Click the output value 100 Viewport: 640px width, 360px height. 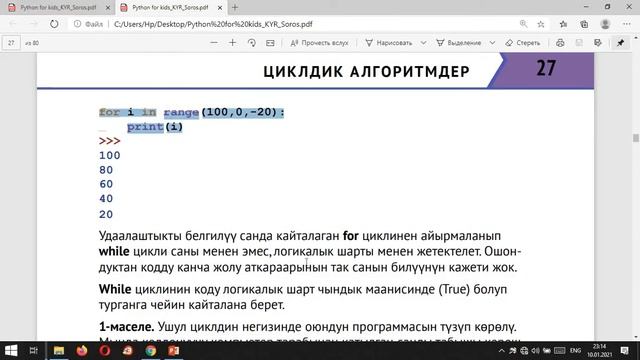(x=109, y=156)
